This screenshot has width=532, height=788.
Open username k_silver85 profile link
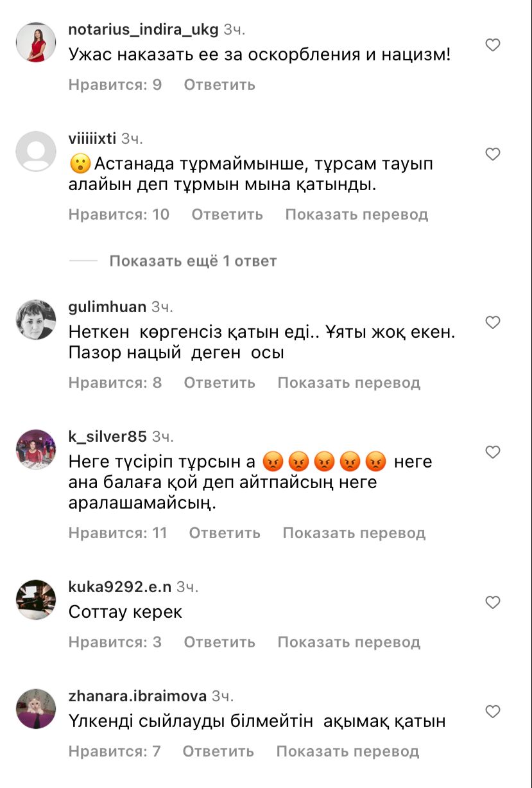click(x=108, y=437)
